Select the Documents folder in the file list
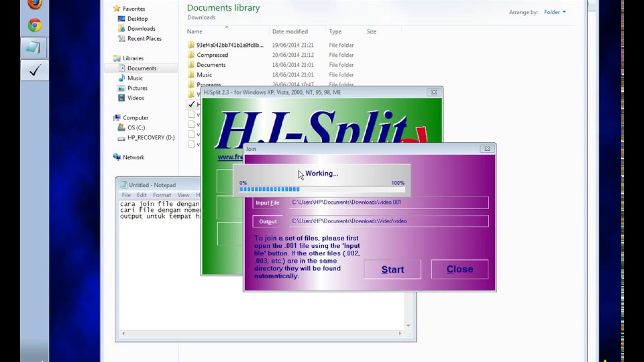The width and height of the screenshot is (644, 362). point(211,65)
